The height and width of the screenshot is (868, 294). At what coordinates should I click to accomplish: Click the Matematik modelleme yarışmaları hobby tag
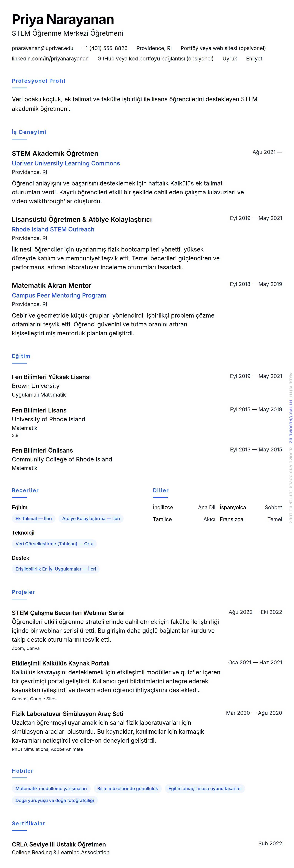(51, 788)
